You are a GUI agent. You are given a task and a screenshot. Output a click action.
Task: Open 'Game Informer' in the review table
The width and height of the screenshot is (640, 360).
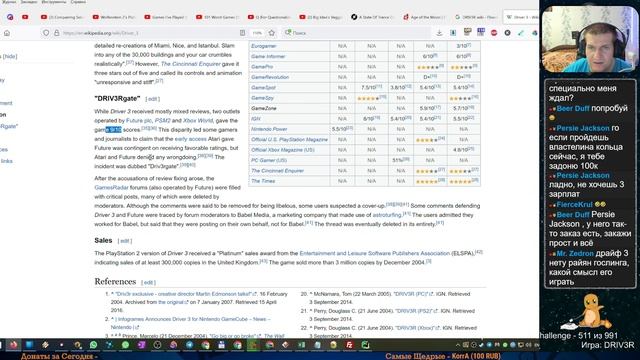click(268, 56)
